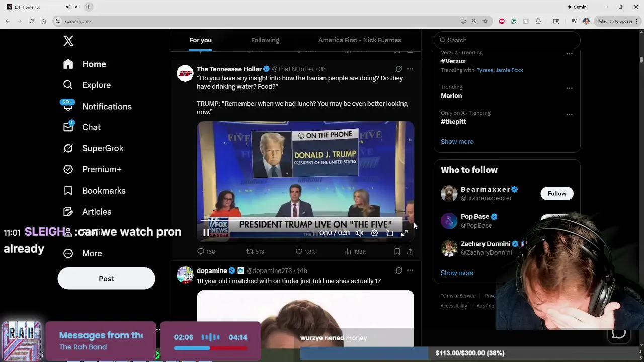Image resolution: width=644 pixels, height=362 pixels.
Task: Open Pop Base profile in Who to follow
Action: point(475,217)
